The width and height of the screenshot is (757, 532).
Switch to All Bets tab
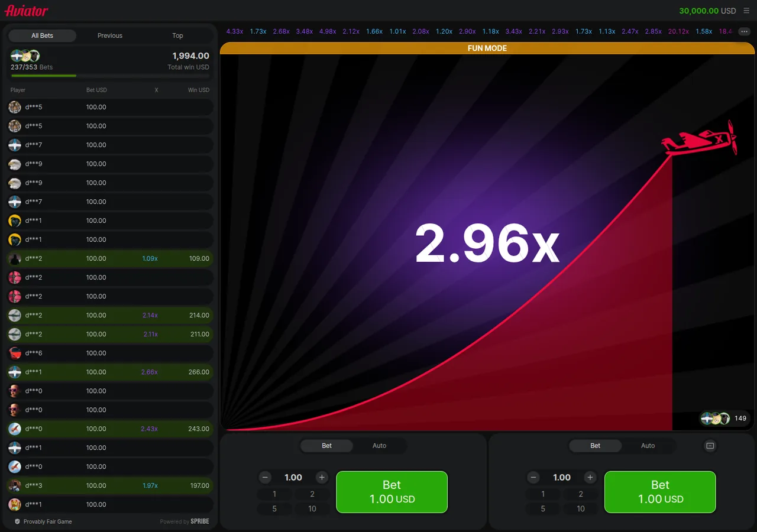tap(43, 35)
